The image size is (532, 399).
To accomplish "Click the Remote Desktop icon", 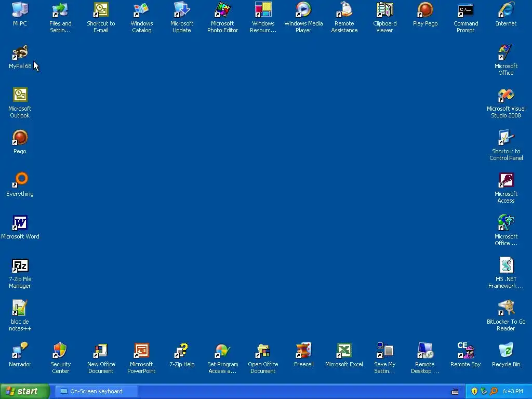I will pyautogui.click(x=425, y=351).
